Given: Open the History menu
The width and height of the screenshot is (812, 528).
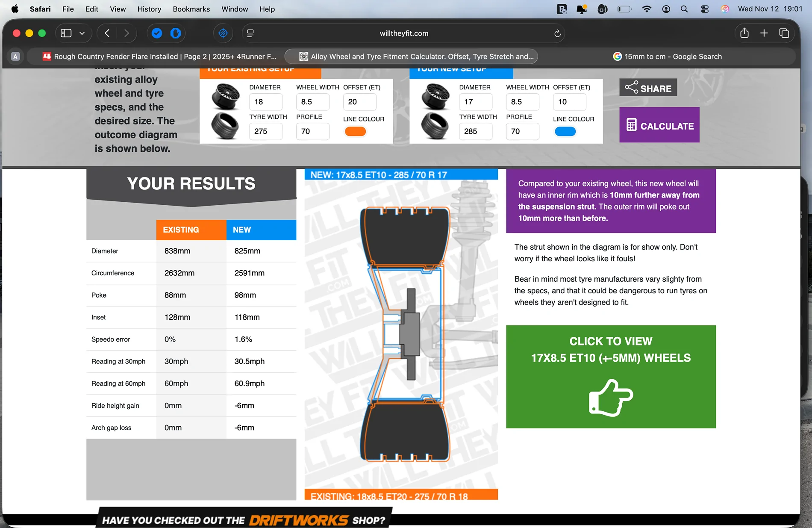Looking at the screenshot, I should coord(149,9).
